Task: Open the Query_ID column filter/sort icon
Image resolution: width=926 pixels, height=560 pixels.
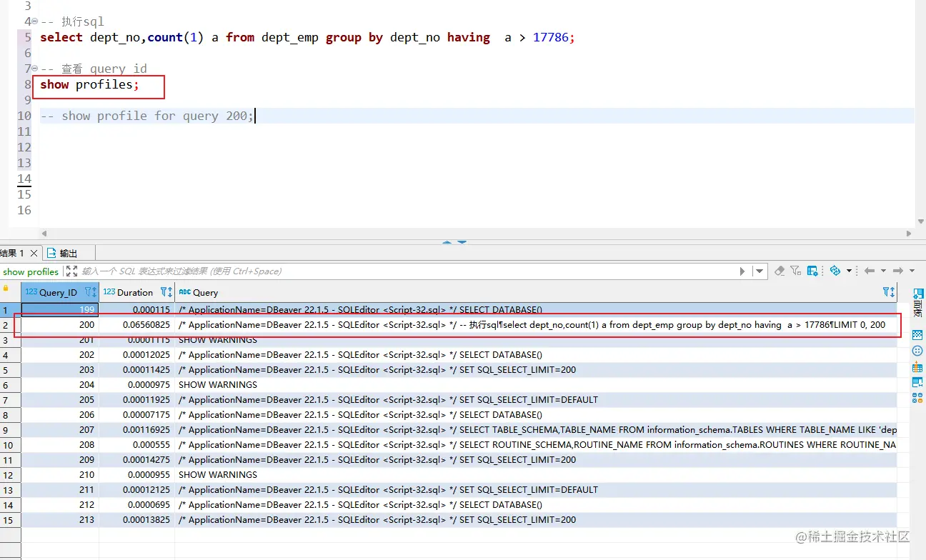Action: [x=90, y=292]
